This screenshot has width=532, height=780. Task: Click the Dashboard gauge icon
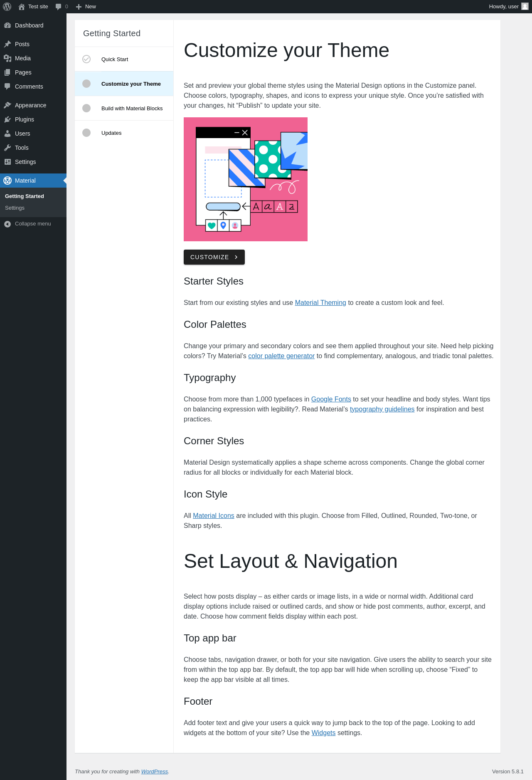click(x=7, y=25)
